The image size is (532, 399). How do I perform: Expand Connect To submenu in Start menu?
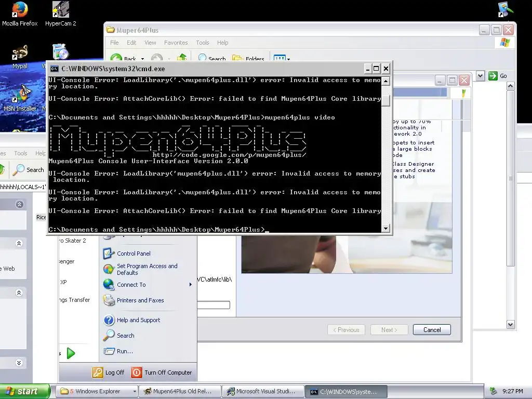[148, 285]
